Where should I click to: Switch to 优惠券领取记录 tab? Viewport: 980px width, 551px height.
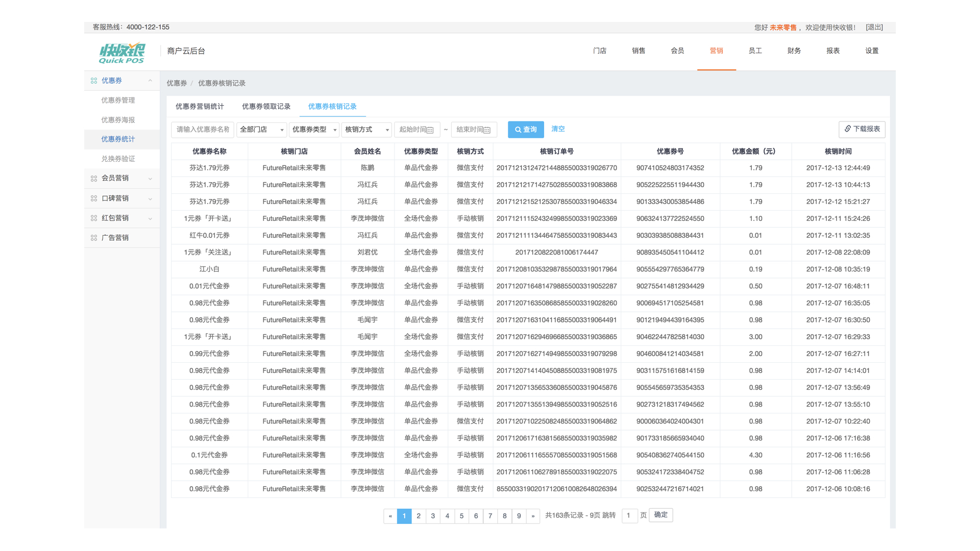point(266,106)
